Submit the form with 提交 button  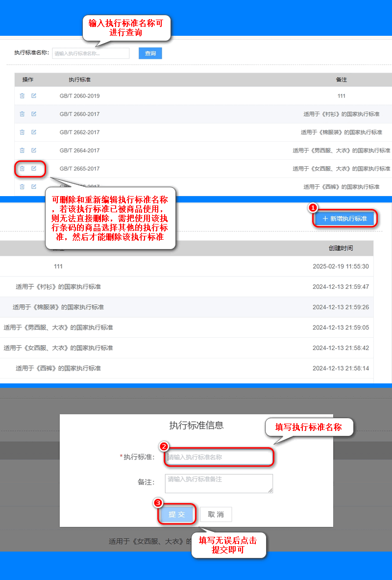(x=177, y=514)
